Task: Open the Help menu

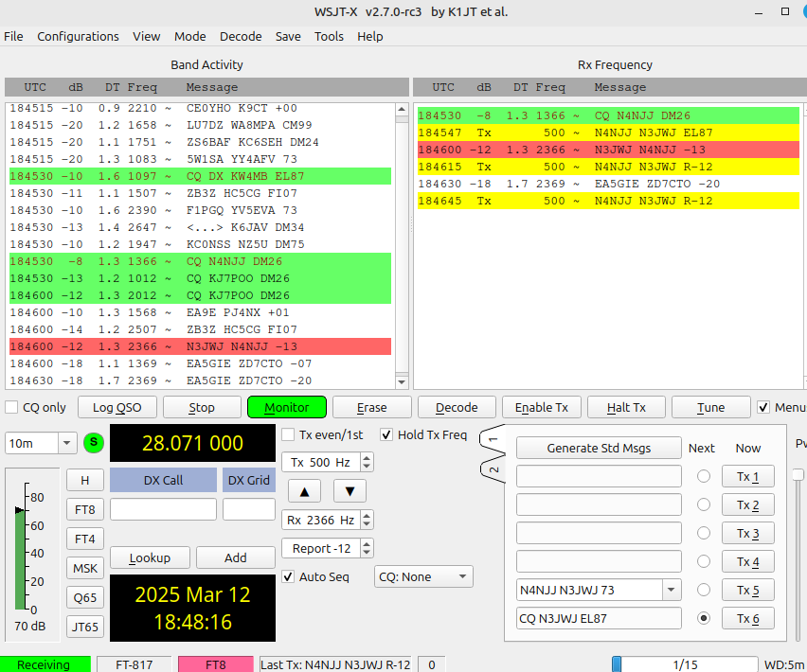Action: [370, 37]
